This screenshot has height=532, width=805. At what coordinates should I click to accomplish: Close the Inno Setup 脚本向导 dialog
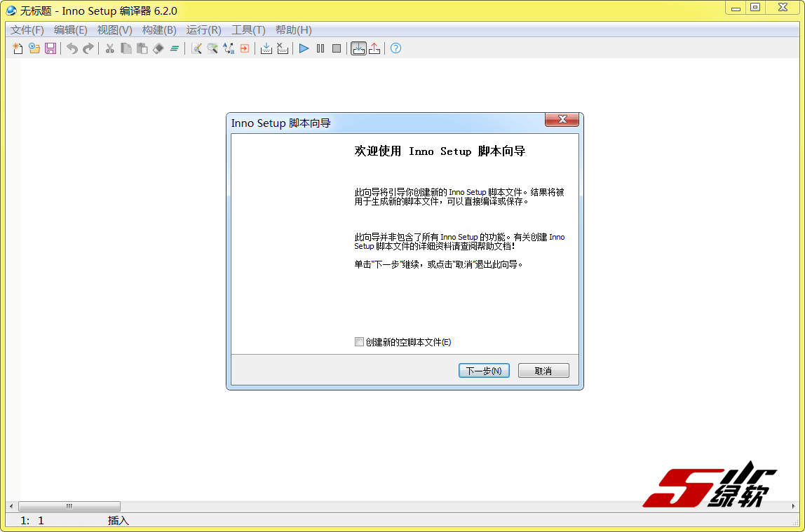click(x=562, y=121)
